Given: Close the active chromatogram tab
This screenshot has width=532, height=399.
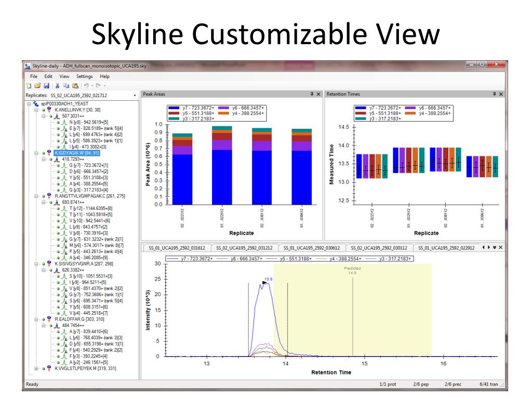Looking at the screenshot, I should tap(500, 248).
